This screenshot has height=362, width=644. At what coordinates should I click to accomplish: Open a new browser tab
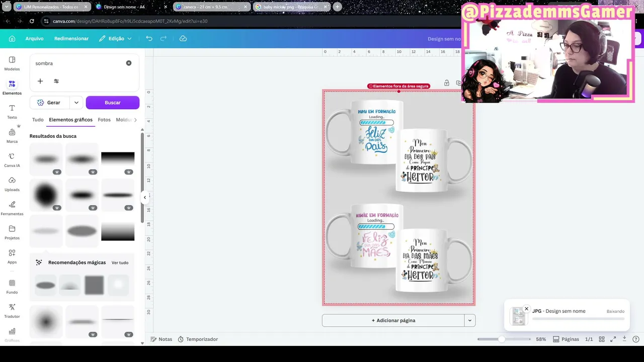tap(337, 7)
